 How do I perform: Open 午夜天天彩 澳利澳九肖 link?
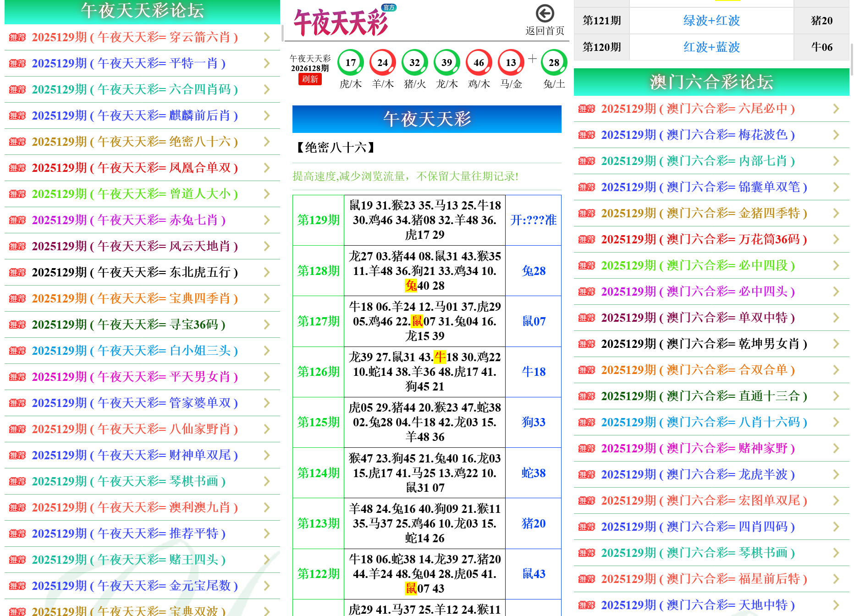tap(135, 507)
